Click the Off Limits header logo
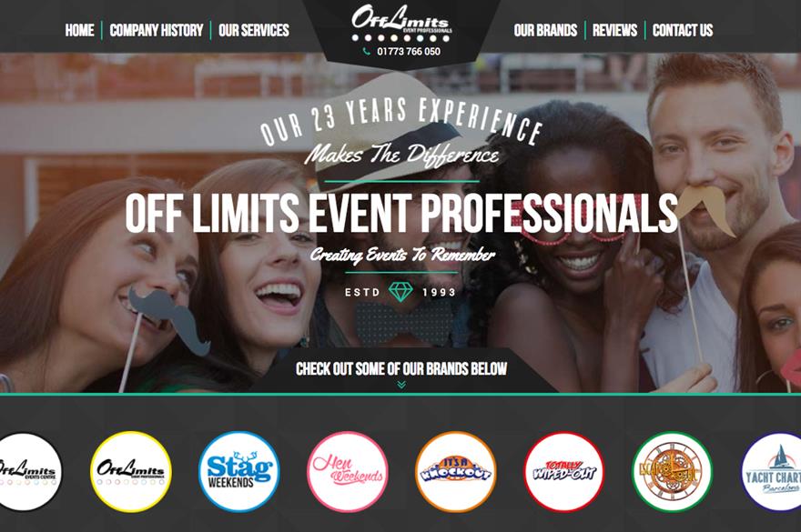This screenshot has height=532, width=801. pyautogui.click(x=401, y=23)
